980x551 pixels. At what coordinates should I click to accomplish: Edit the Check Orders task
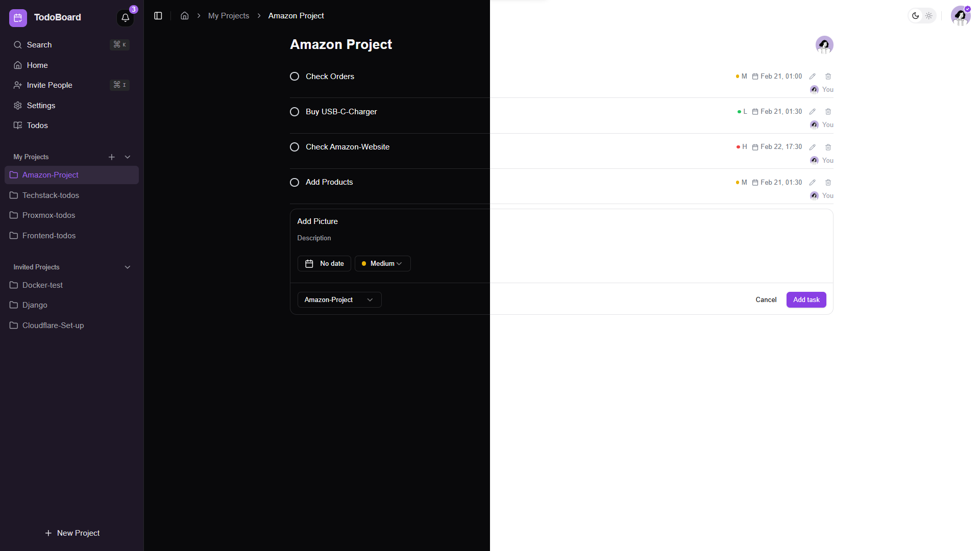click(x=813, y=77)
